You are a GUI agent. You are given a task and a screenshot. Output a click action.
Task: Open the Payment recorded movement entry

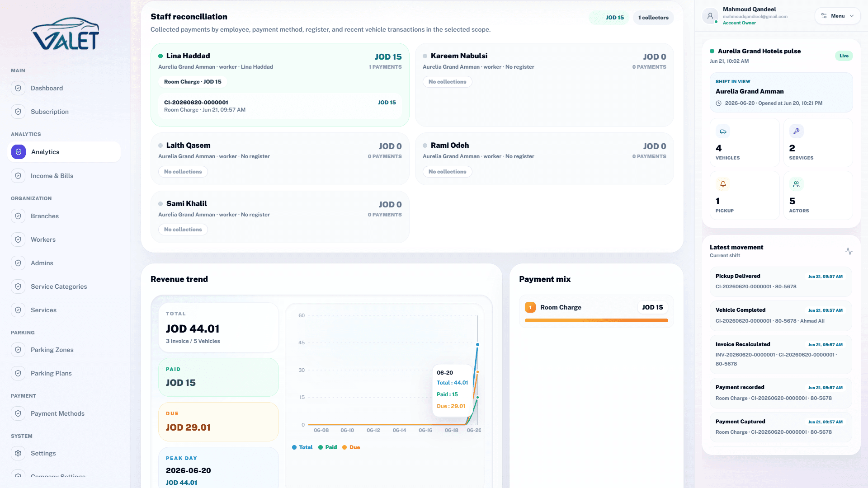781,393
